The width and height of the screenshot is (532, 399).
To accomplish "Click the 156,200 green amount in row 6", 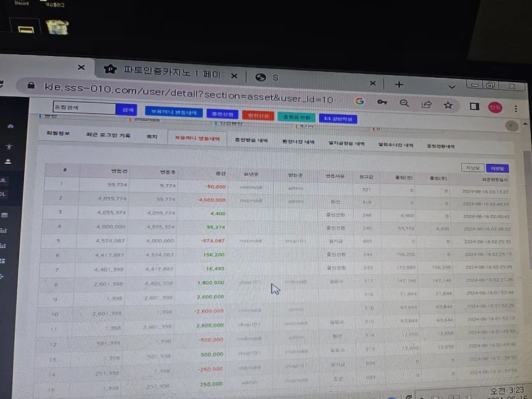I will click(x=213, y=254).
